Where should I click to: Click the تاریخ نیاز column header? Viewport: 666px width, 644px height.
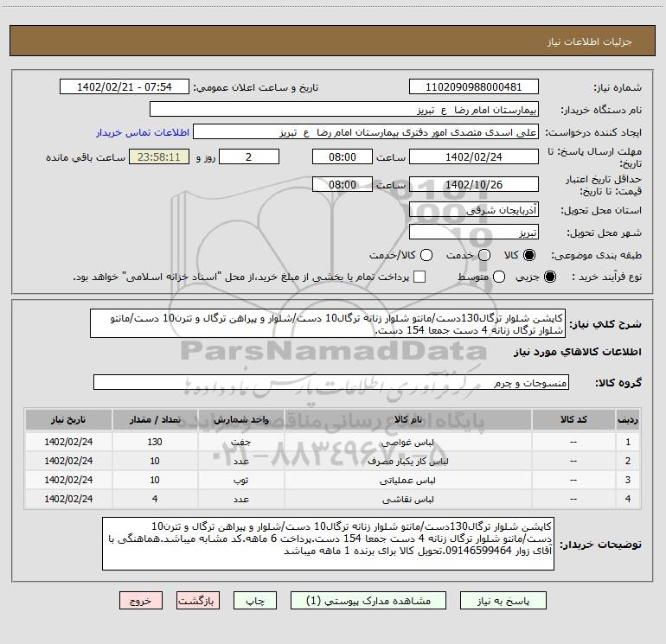(68, 420)
